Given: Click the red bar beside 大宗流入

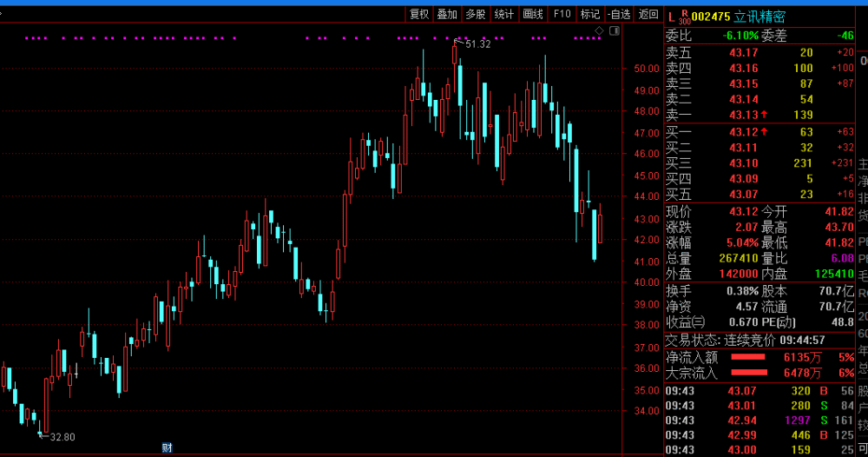Looking at the screenshot, I should pyautogui.click(x=749, y=373).
